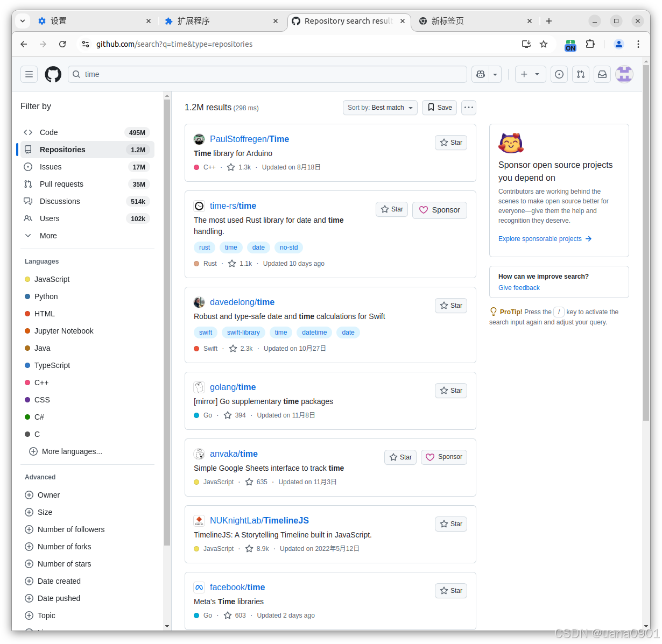The width and height of the screenshot is (662, 644).
Task: Open the davedelong/time repository link
Action: 242,302
